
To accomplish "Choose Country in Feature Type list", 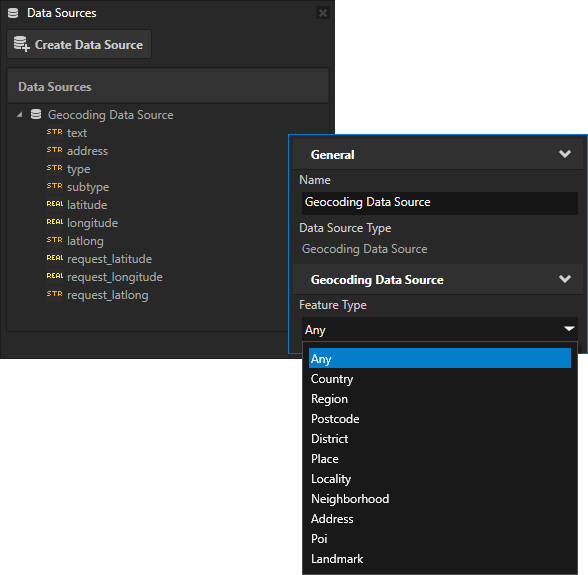I will click(440, 379).
